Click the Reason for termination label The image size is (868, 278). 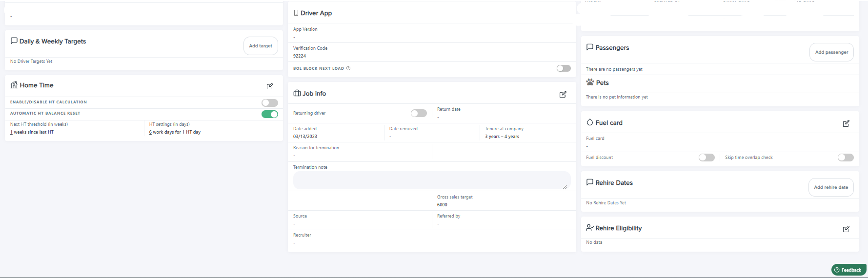pos(316,148)
